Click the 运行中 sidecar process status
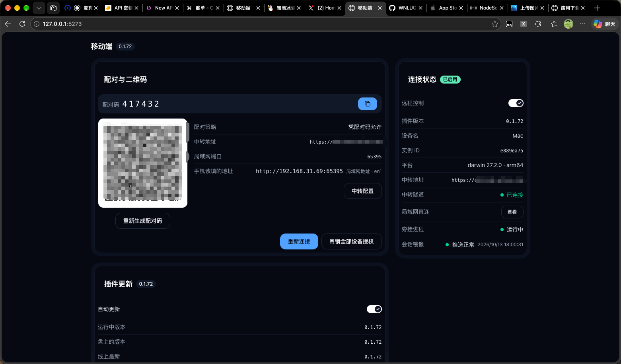The width and height of the screenshot is (621, 364). [512, 230]
